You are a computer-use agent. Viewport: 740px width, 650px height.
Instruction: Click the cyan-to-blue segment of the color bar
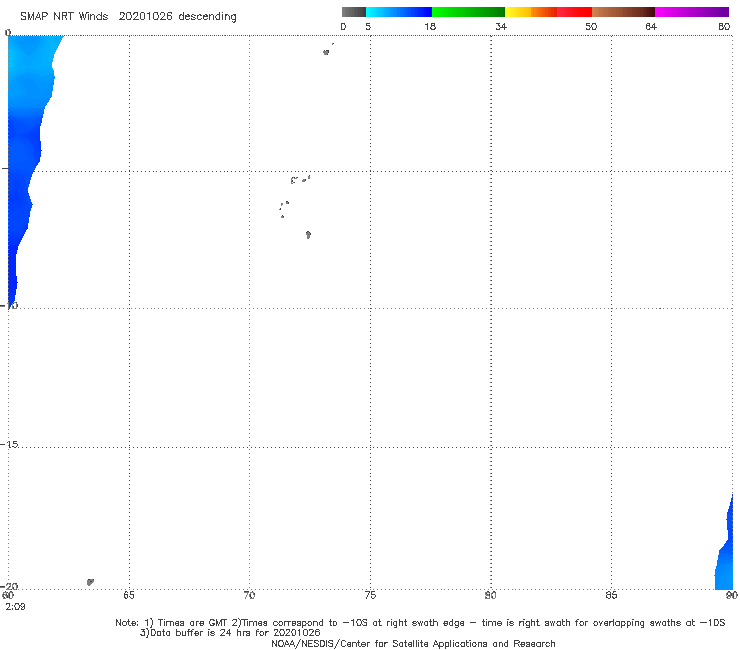pos(399,12)
